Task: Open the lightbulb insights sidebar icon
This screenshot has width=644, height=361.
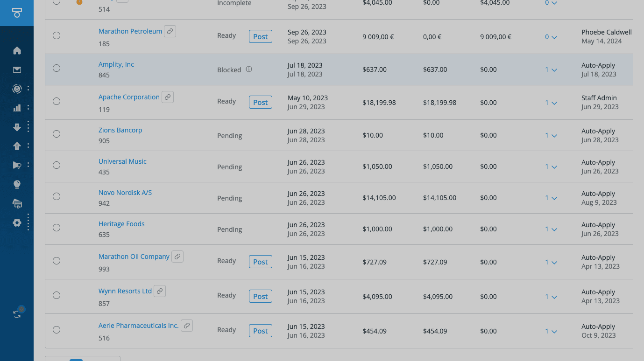Action: click(17, 184)
